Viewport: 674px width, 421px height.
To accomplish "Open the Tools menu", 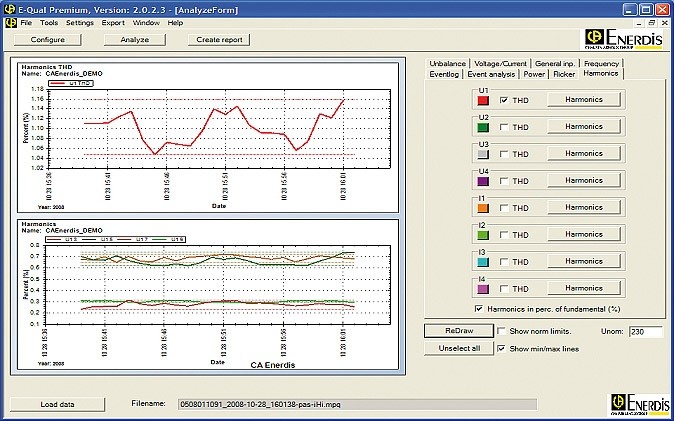I will (x=49, y=23).
